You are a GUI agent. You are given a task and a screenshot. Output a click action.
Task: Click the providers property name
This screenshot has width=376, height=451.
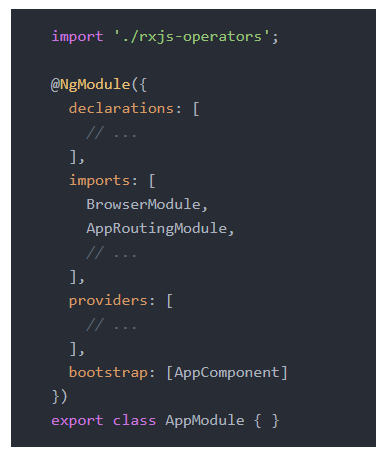(108, 300)
